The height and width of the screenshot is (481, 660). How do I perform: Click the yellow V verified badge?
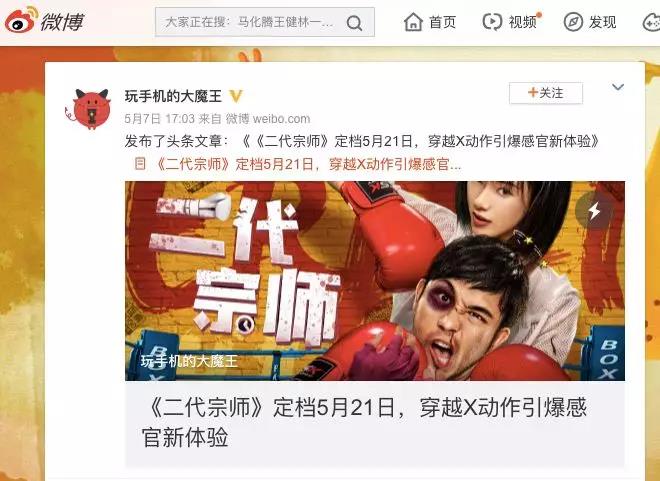236,96
